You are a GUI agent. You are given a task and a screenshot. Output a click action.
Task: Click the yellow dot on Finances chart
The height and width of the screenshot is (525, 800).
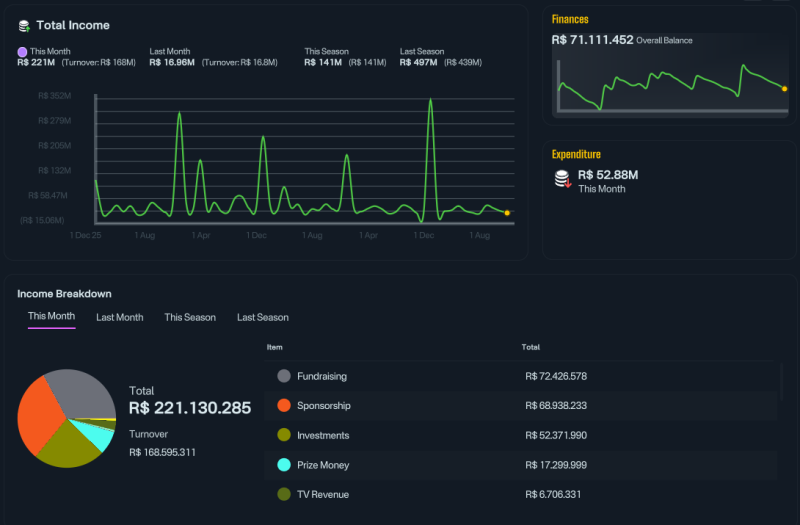(784, 89)
